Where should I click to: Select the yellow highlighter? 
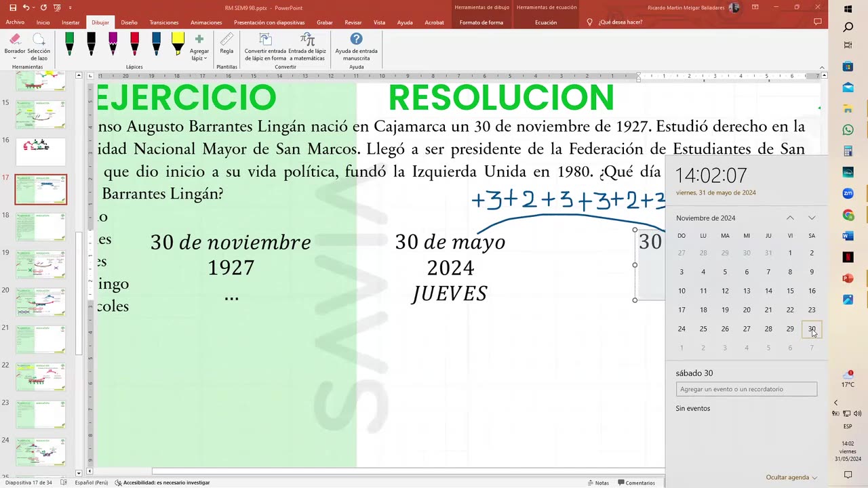(x=178, y=45)
